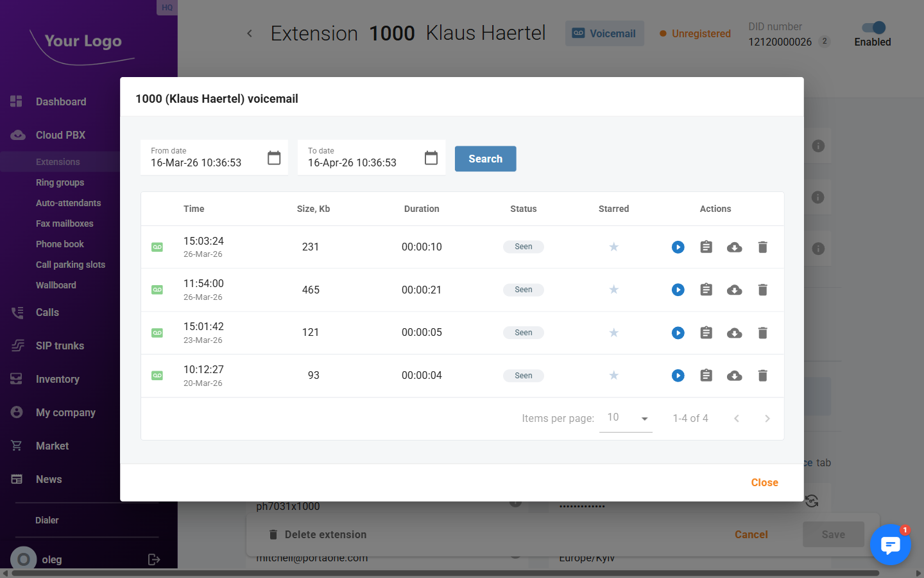Open the SIP trunks menu item

tap(60, 346)
